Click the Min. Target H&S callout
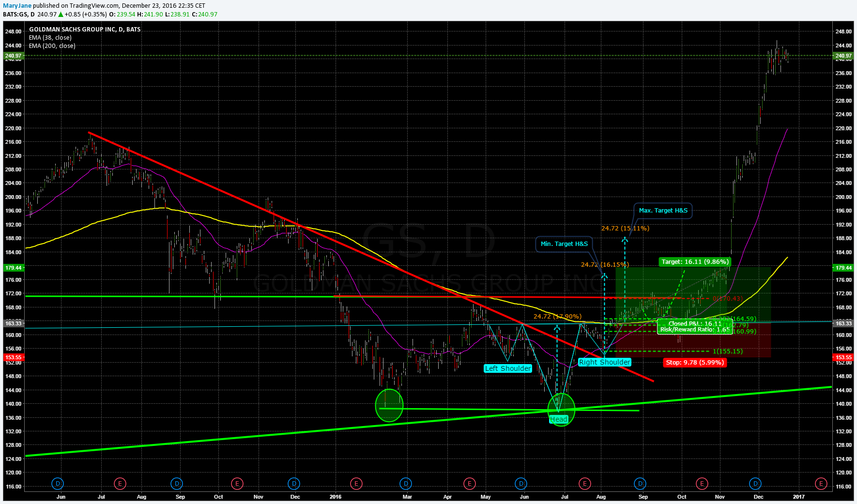The width and height of the screenshot is (857, 504). tap(564, 244)
